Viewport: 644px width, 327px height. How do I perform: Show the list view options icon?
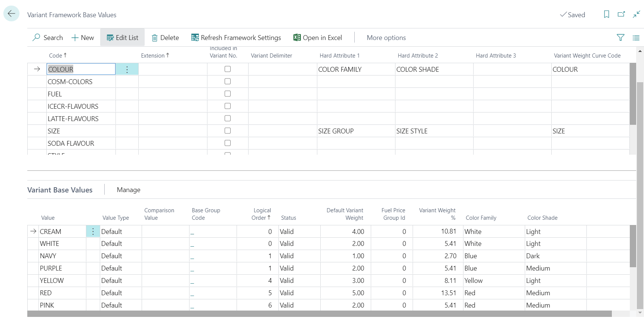(636, 38)
